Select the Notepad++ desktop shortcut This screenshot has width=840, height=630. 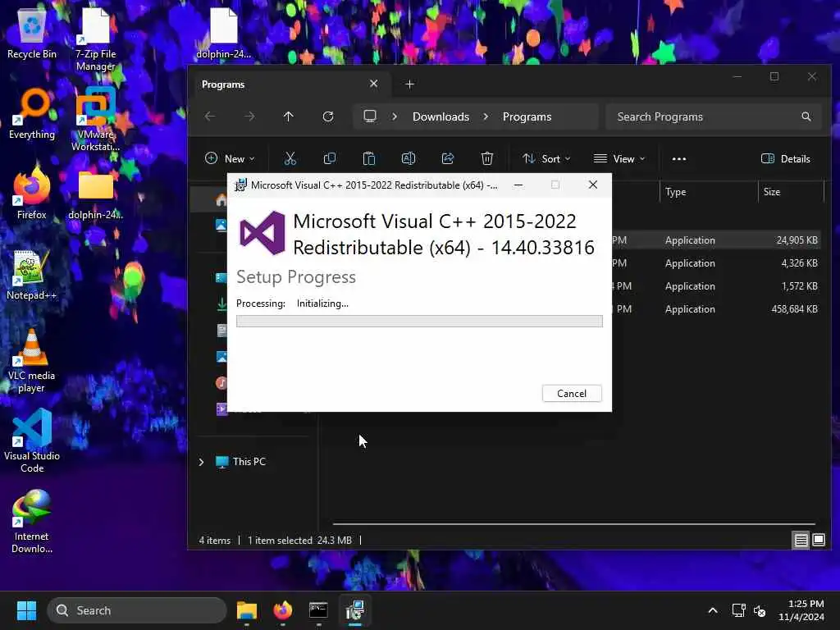tap(32, 274)
